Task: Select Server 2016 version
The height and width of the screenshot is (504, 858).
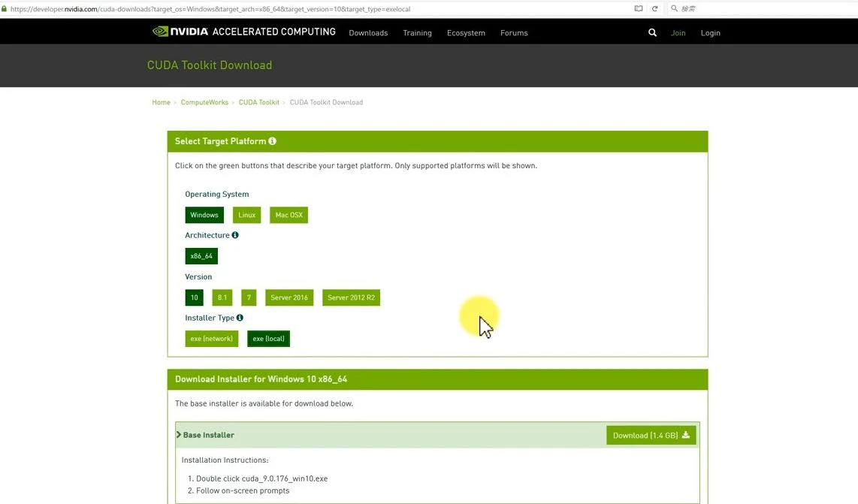Action: (289, 297)
